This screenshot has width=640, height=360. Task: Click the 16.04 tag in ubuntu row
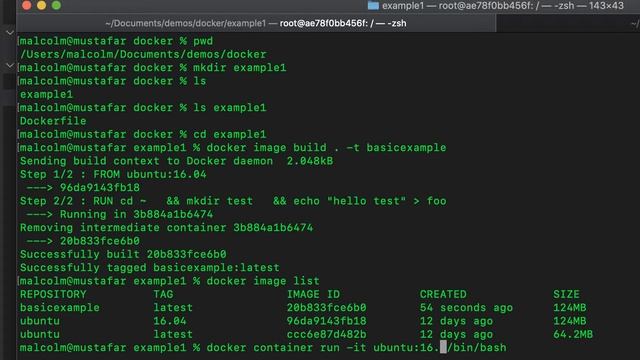point(170,321)
